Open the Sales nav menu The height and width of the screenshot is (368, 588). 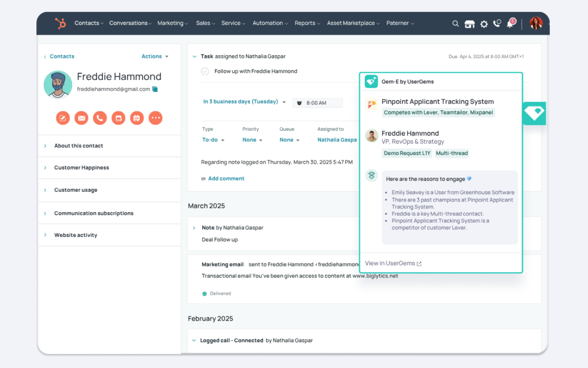(x=205, y=23)
